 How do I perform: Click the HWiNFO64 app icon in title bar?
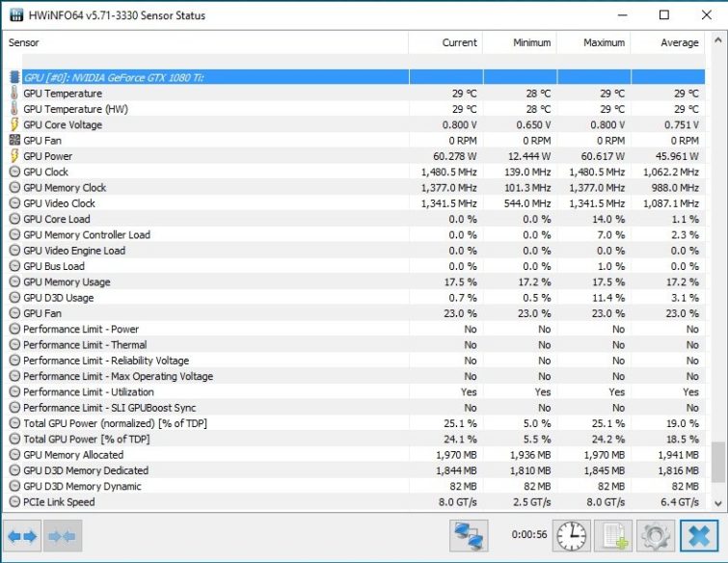[x=16, y=15]
